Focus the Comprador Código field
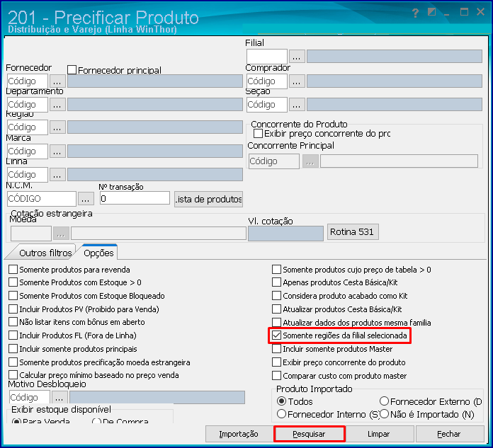Screen dimensions: 493x448 pos(266,81)
